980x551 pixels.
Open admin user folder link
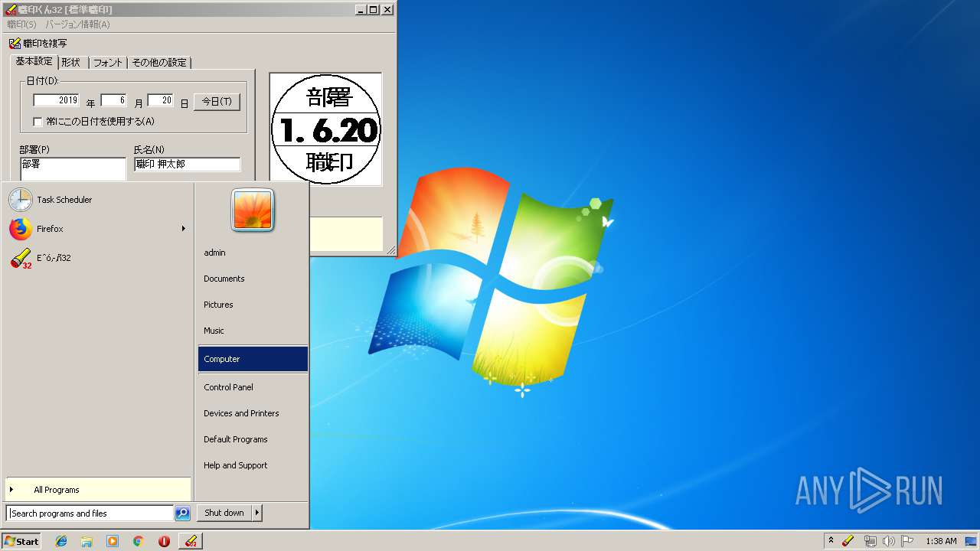pyautogui.click(x=253, y=253)
